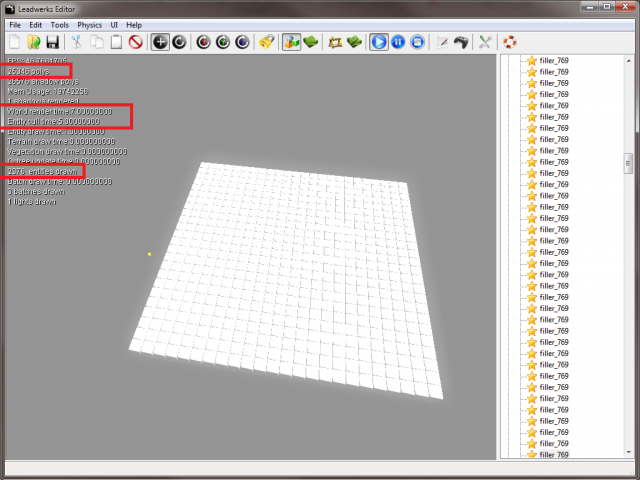Select the Move tool crosshair icon
This screenshot has width=640, height=480.
(160, 42)
